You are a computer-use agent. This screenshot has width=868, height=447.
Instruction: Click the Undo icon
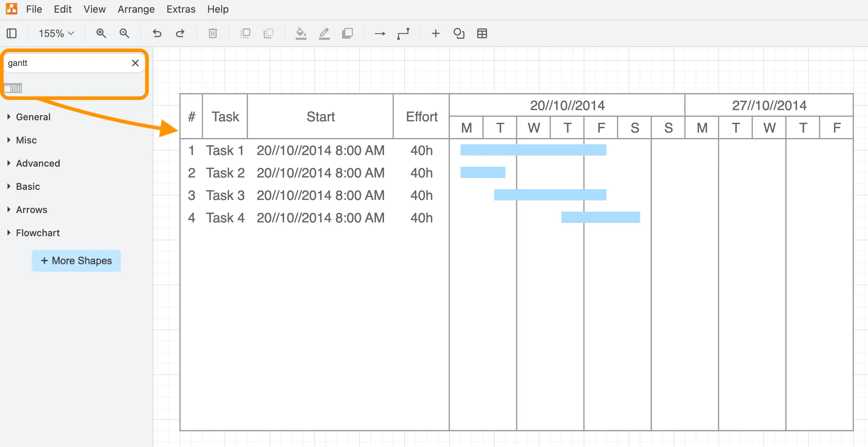[x=157, y=33]
